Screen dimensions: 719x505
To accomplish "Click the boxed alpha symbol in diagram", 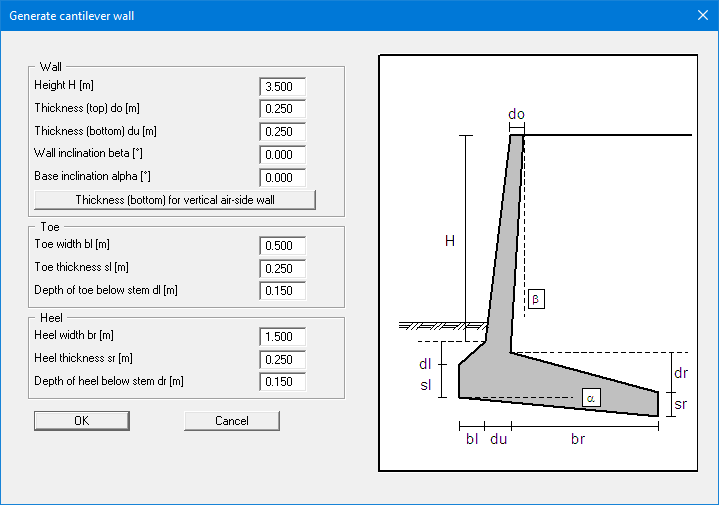I will coord(591,397).
